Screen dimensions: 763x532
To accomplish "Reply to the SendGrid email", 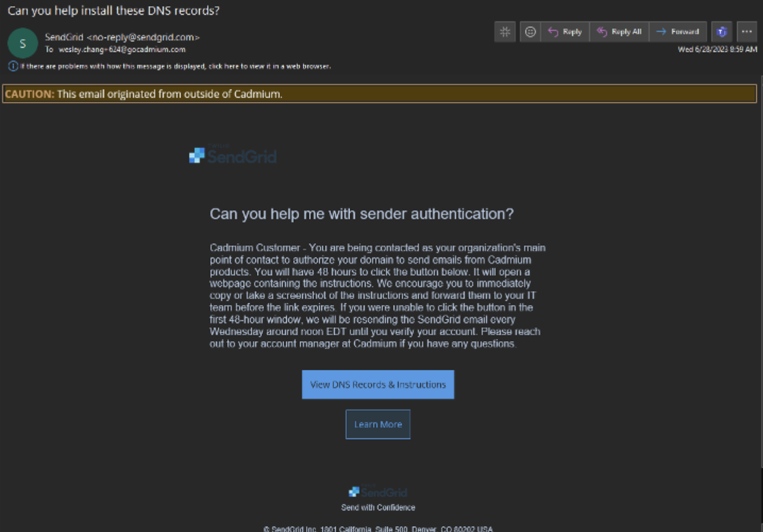I will (565, 32).
